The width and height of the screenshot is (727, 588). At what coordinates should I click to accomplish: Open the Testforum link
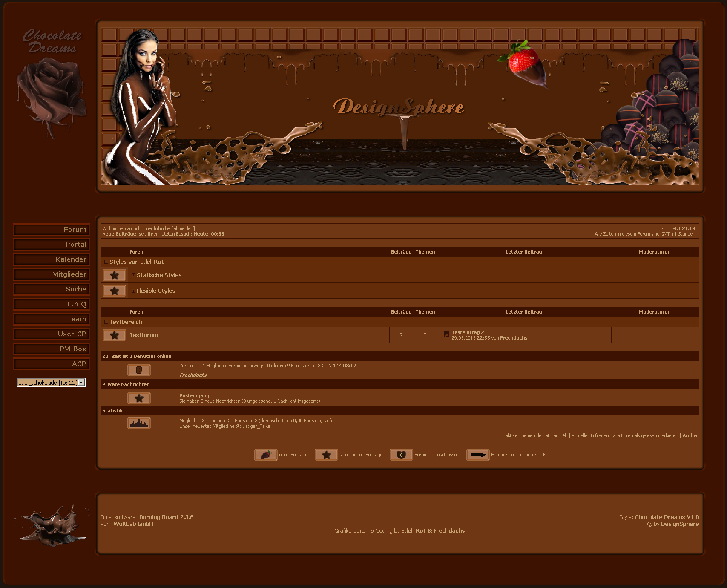click(144, 335)
